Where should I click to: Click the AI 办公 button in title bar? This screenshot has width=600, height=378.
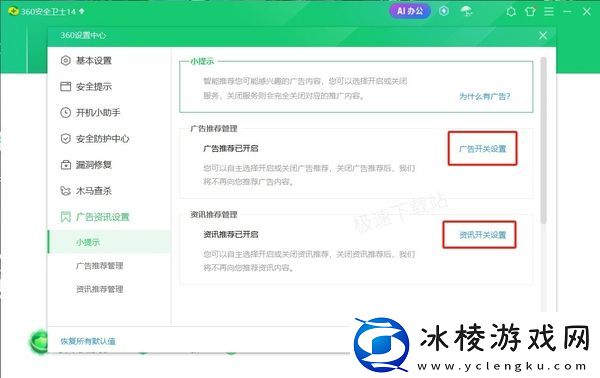click(x=410, y=11)
